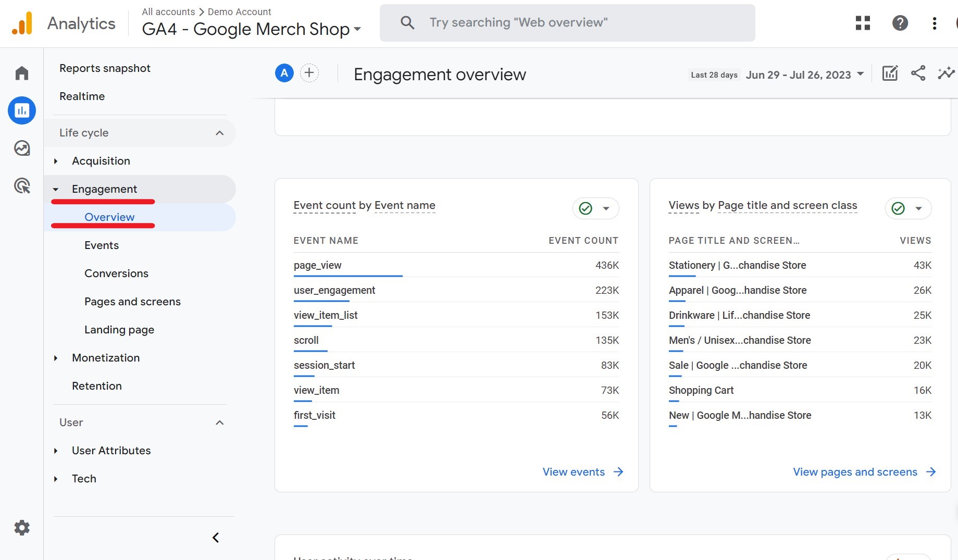Open the Help question mark icon
The image size is (958, 560).
(900, 23)
